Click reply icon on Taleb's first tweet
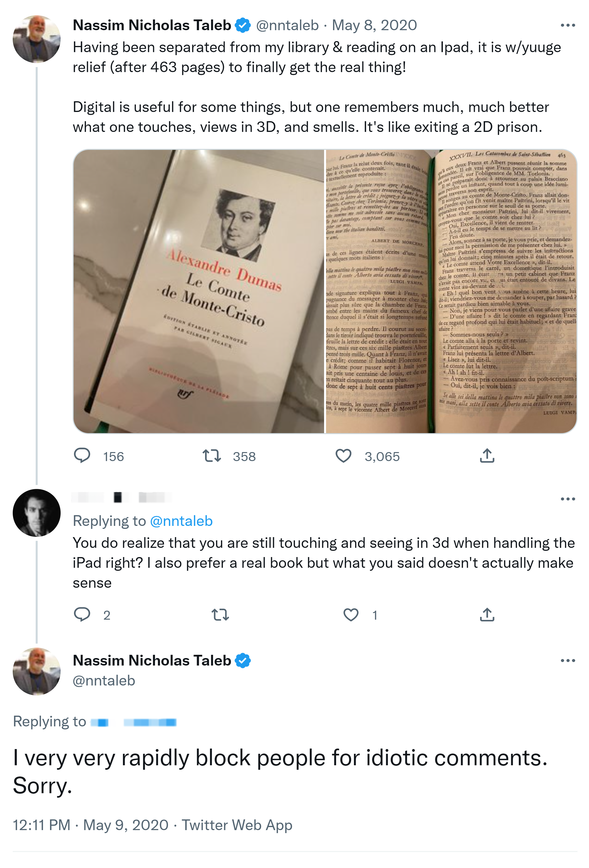Image resolution: width=589 pixels, height=868 pixels. pos(82,456)
